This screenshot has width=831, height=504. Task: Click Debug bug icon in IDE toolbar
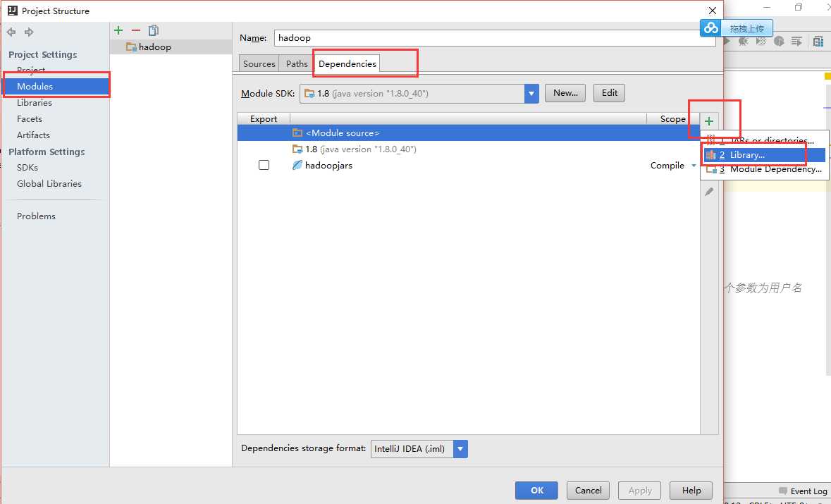pyautogui.click(x=744, y=42)
